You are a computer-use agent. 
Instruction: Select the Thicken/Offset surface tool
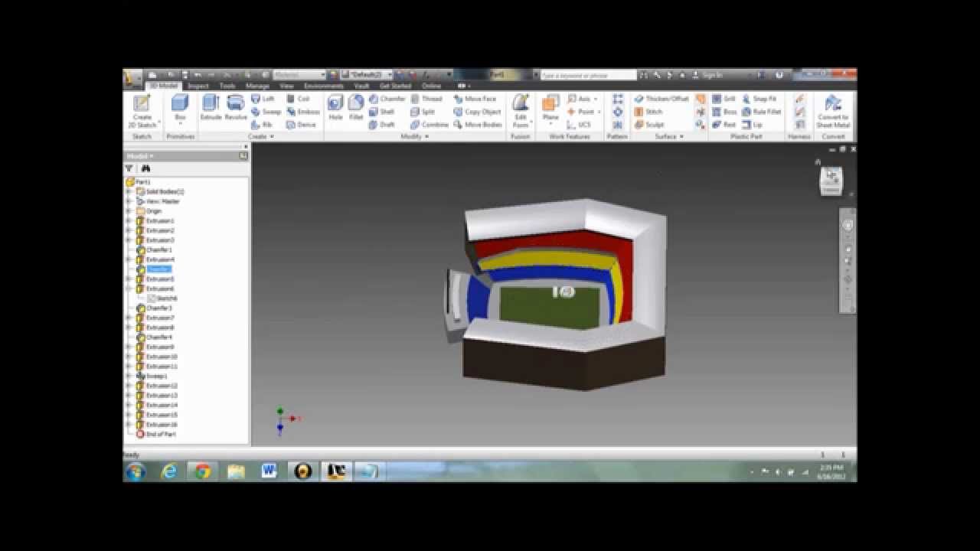click(x=661, y=99)
